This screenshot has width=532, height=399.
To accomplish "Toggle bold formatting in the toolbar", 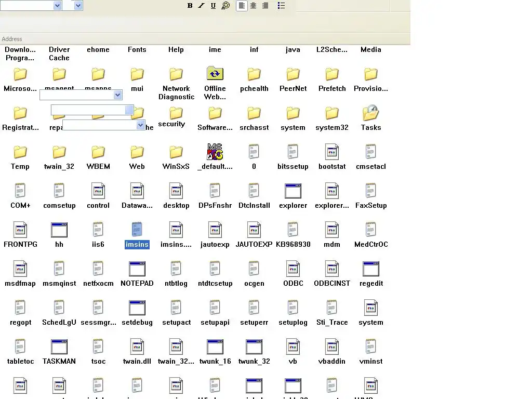I will [190, 5].
